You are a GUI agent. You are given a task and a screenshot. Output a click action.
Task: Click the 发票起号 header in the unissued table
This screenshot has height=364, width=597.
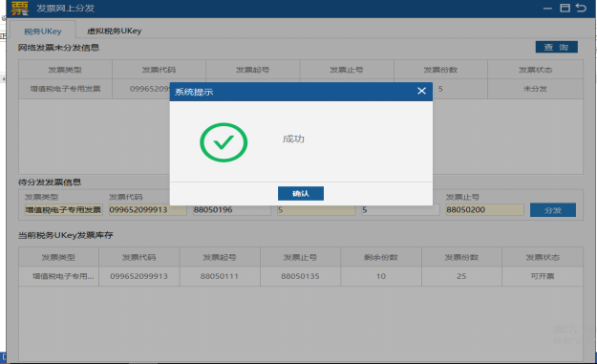tap(253, 70)
